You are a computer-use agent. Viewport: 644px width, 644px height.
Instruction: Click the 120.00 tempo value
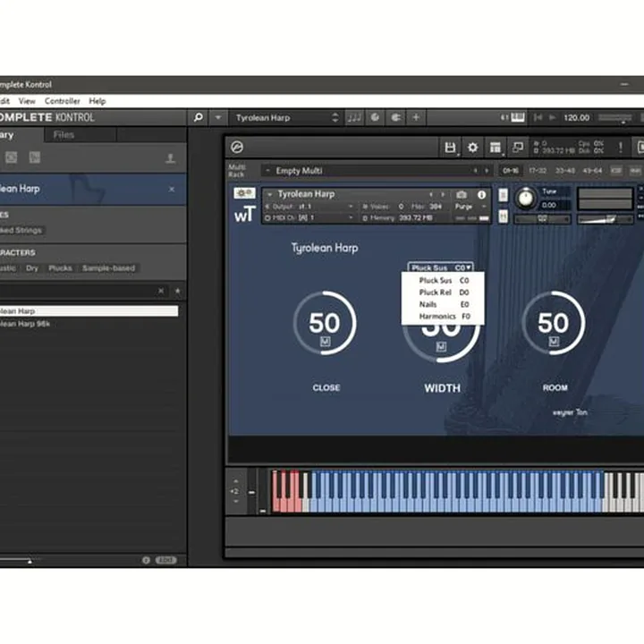pyautogui.click(x=576, y=118)
